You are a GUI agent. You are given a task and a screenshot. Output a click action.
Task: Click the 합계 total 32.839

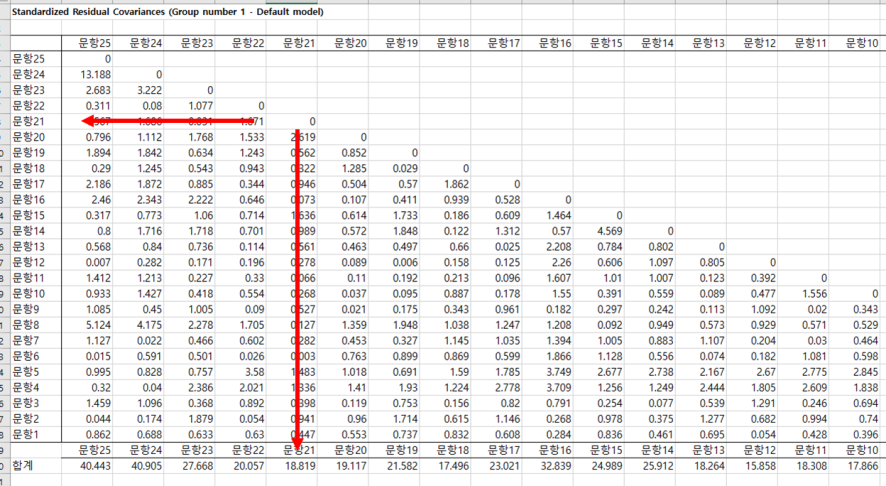click(556, 466)
